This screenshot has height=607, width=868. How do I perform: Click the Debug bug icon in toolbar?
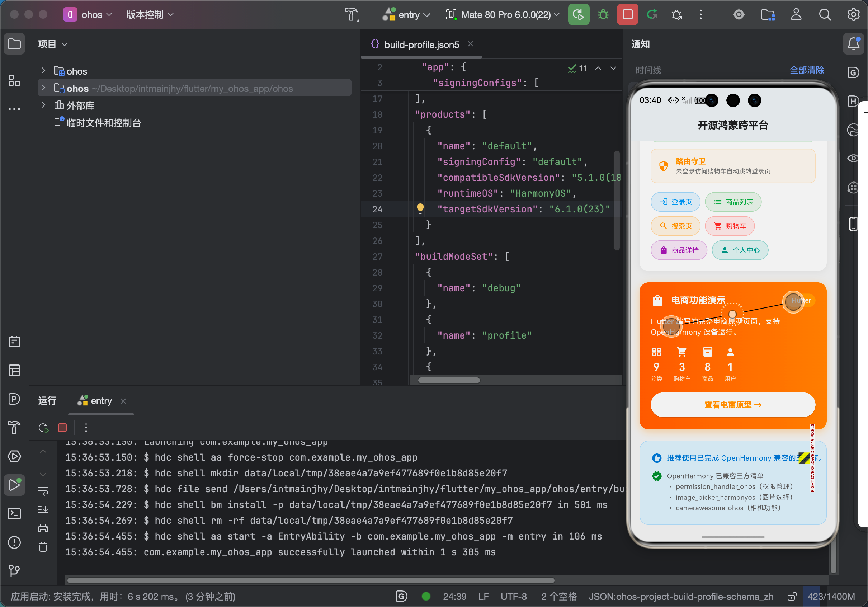click(x=603, y=15)
